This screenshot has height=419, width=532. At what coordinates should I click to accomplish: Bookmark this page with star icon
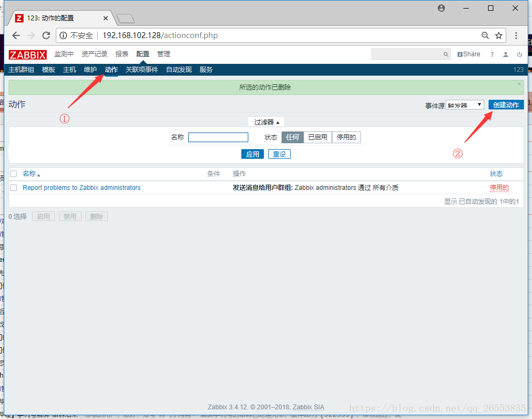pyautogui.click(x=498, y=35)
